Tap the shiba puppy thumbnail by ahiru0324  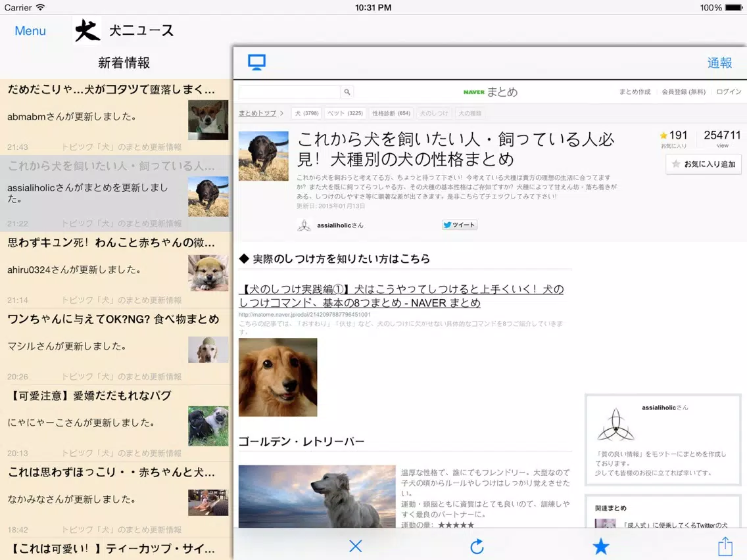(208, 273)
